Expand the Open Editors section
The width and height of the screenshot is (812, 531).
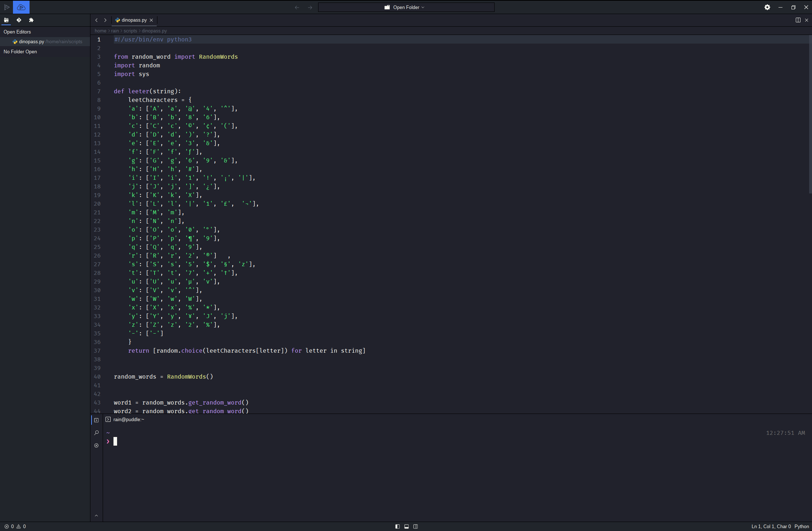[17, 32]
